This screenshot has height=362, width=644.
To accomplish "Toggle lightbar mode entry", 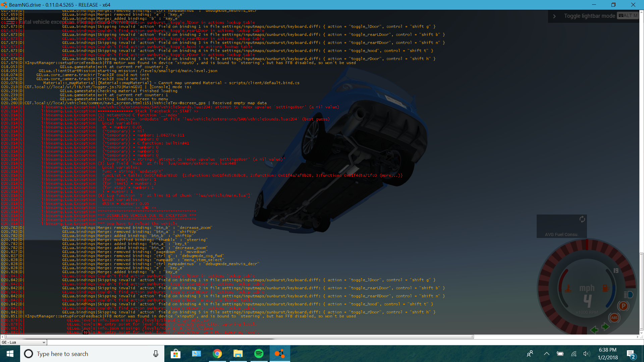I will [x=589, y=16].
